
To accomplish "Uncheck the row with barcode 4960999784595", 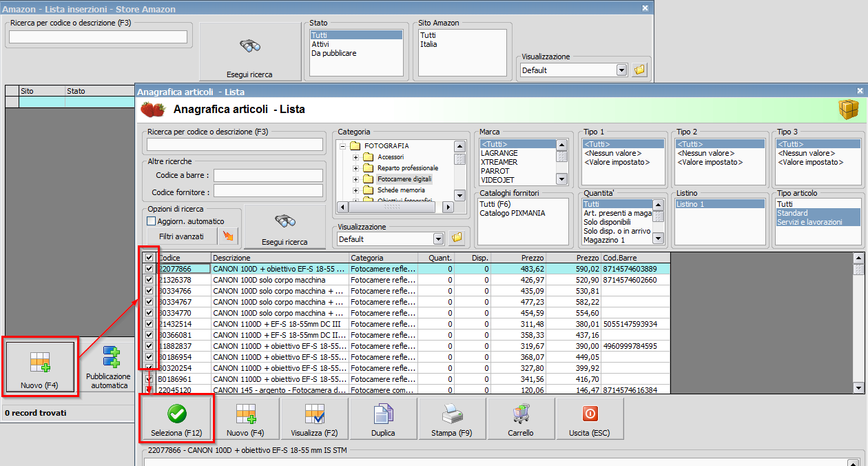I will click(149, 346).
